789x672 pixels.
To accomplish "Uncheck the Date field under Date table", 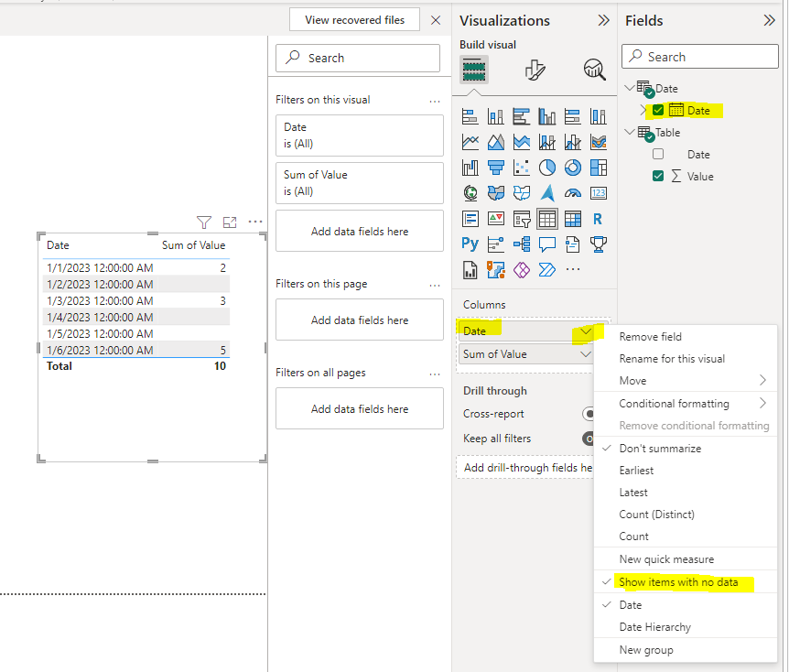I will click(658, 110).
